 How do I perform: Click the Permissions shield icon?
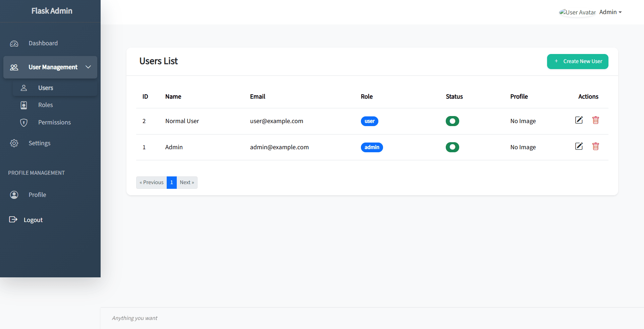24,122
